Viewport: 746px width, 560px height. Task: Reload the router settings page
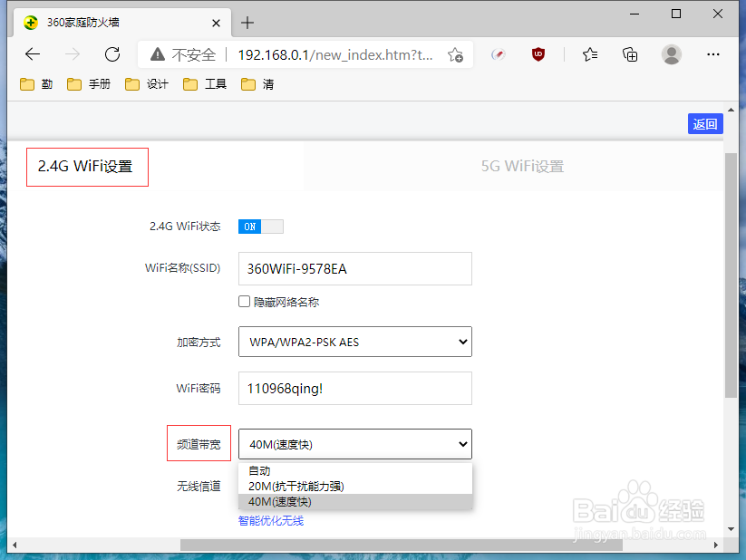coord(112,54)
